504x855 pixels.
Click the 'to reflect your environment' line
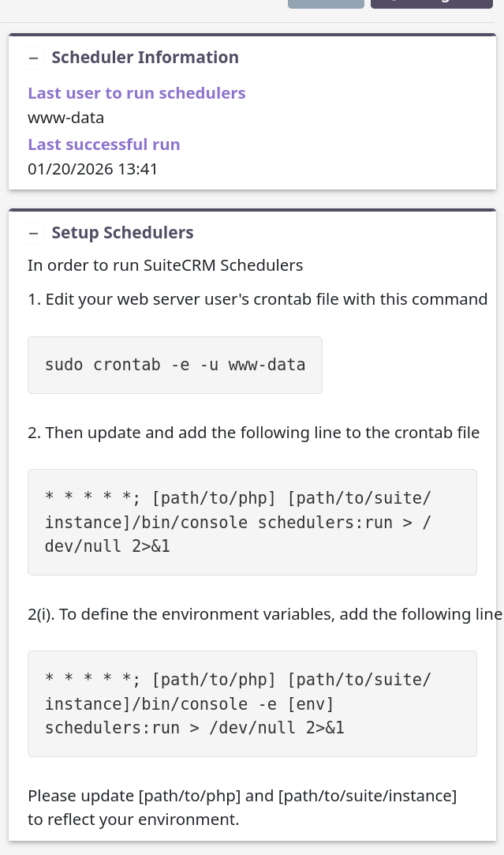pyautogui.click(x=133, y=819)
